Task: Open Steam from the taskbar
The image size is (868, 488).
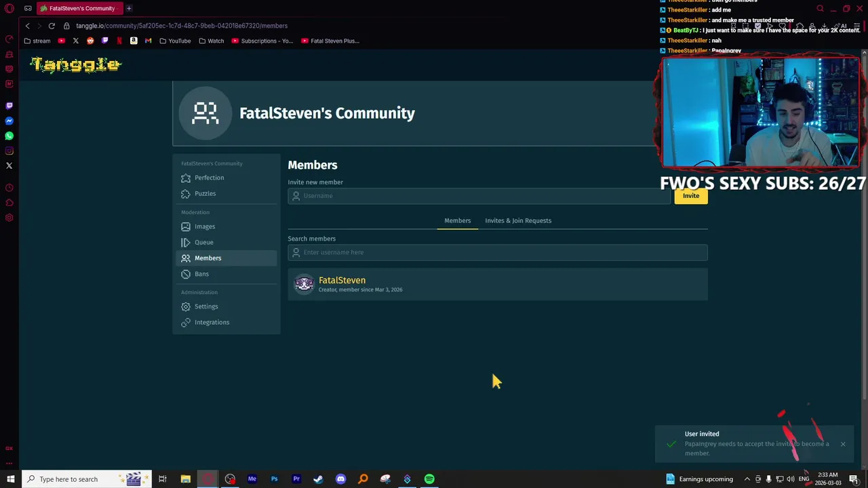Action: [318, 479]
